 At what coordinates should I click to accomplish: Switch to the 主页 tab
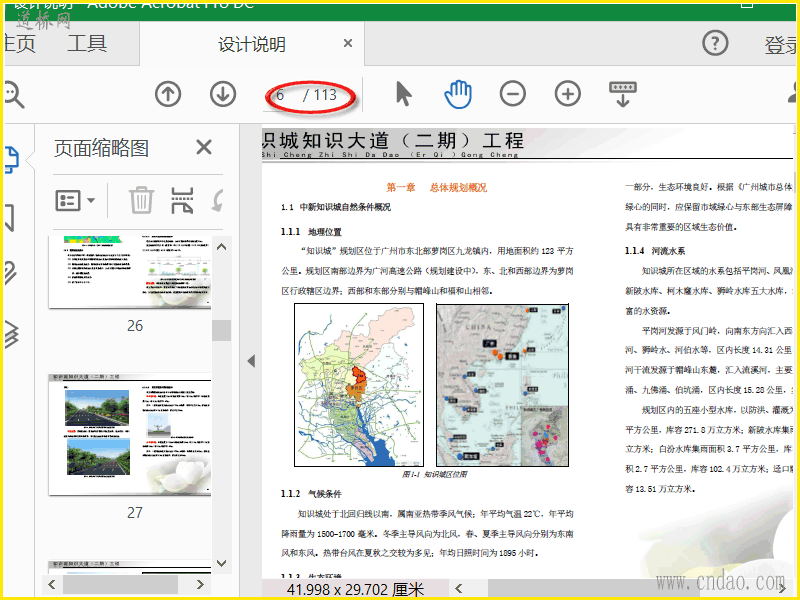point(20,44)
